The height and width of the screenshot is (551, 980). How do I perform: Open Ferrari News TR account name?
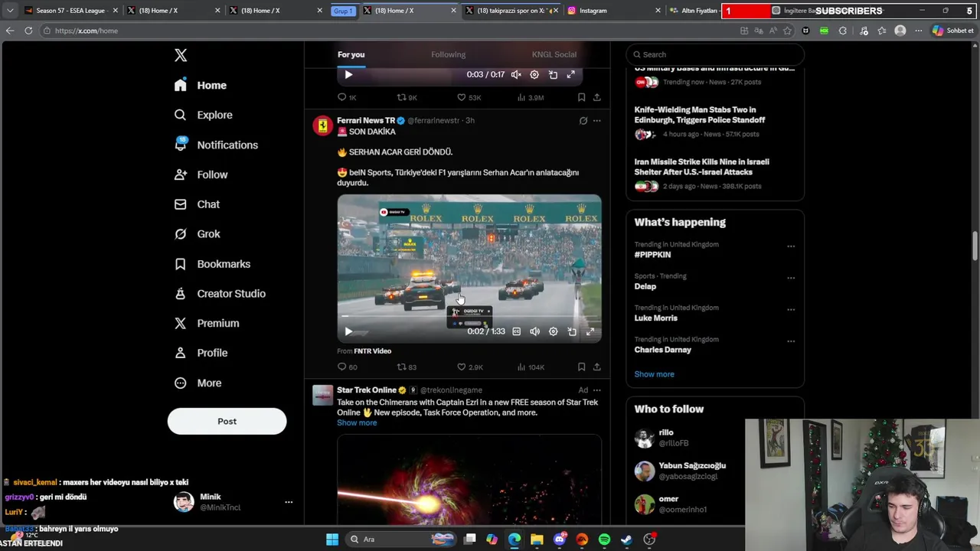tap(366, 120)
